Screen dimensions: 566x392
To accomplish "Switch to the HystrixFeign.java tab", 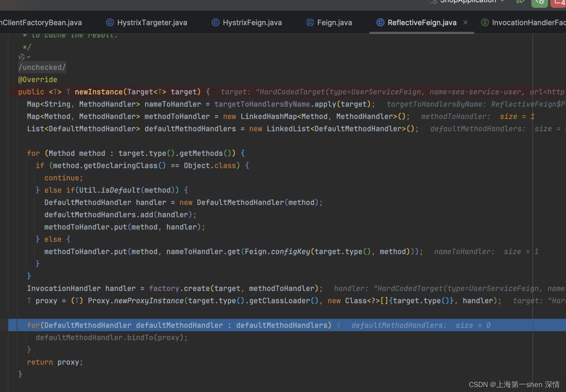I will tap(247, 23).
